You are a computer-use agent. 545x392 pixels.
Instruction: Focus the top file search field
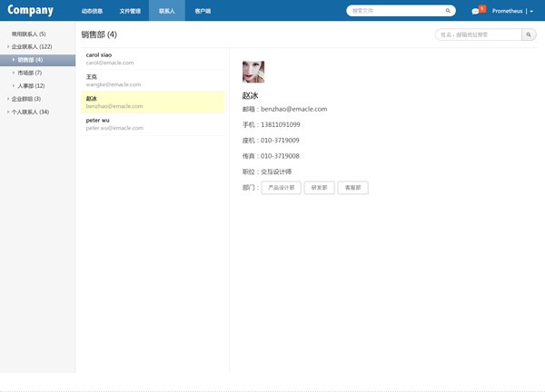coord(401,11)
